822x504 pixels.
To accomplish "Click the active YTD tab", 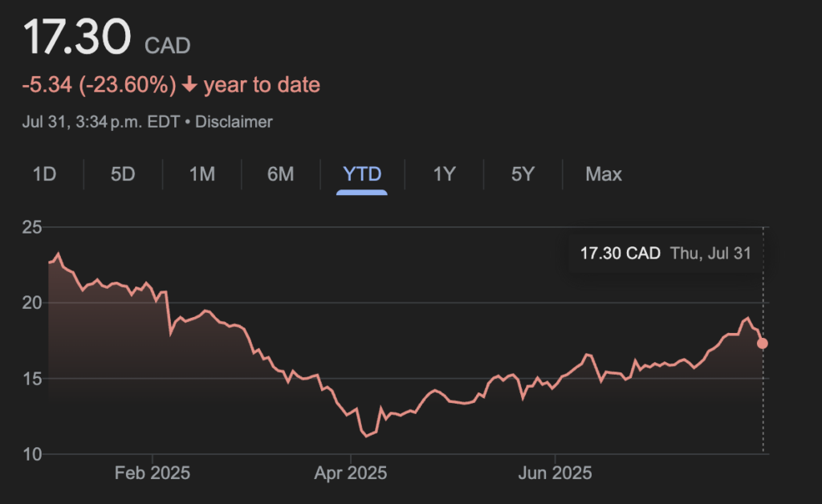I will 362,174.
